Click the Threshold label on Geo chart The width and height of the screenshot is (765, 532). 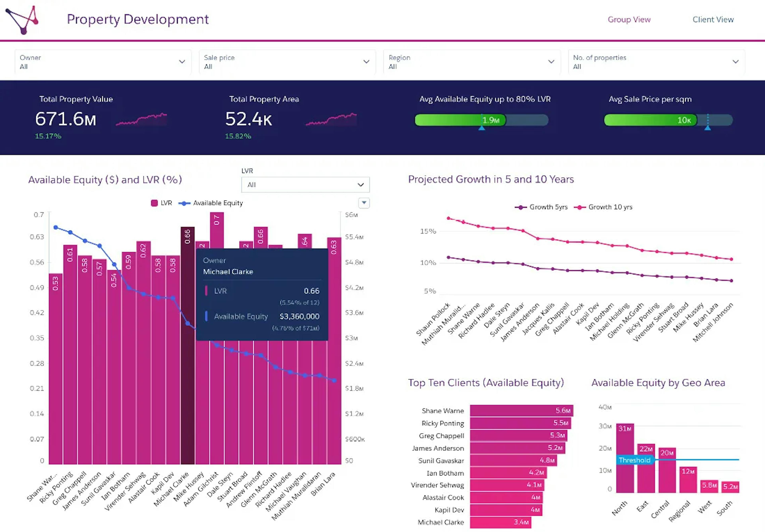tap(634, 460)
